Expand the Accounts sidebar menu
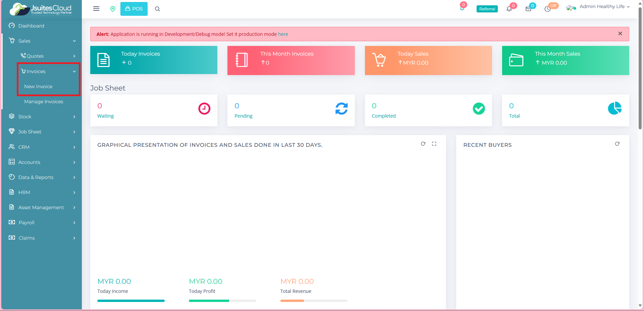 coord(42,162)
